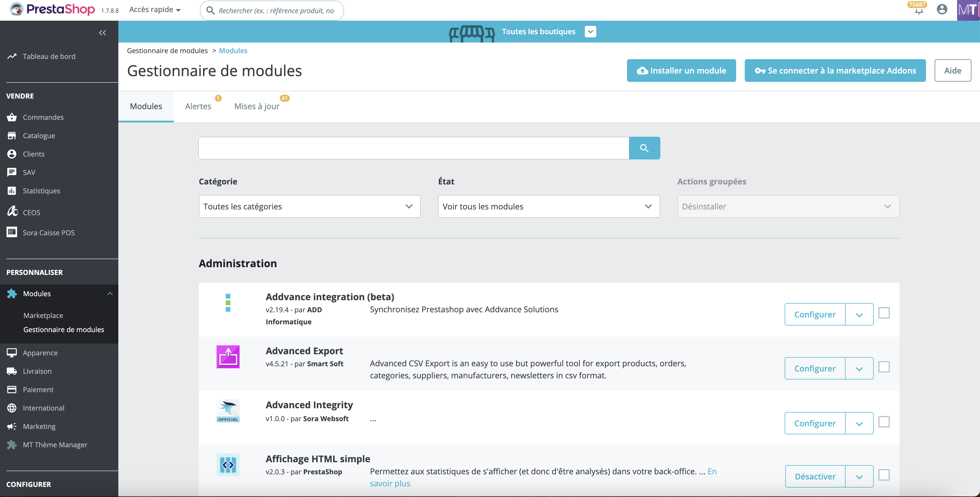The image size is (980, 497).
Task: Click the shop storefront icon in the blue bar
Action: (x=472, y=34)
